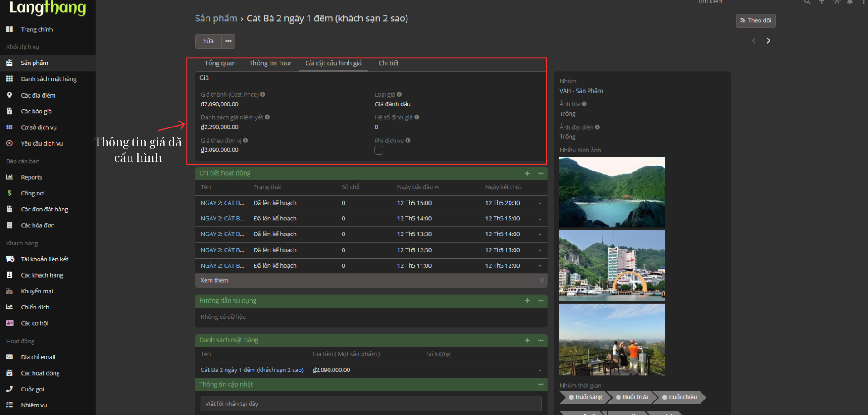Open the ellipsis menu in Thông tin cập nhật
The image size is (868, 415).
(540, 385)
